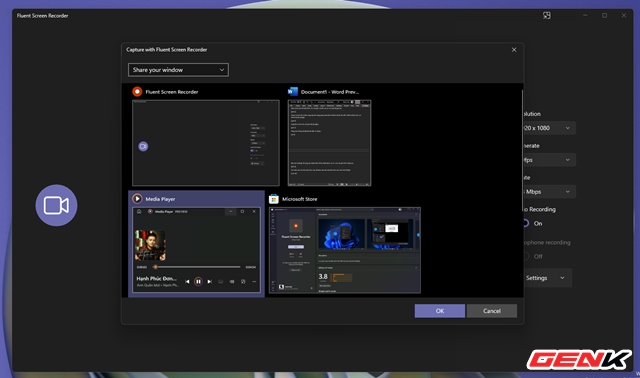Open compact overlay mode in main window title bar
640x378 pixels.
click(x=547, y=16)
